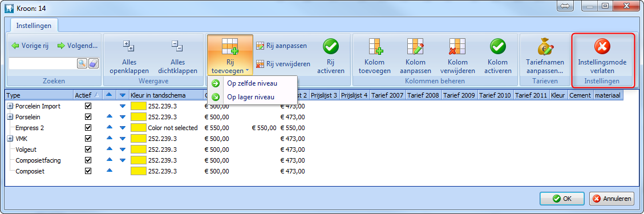Activate row with Rij activeren
Screen dimensions: 644x214
click(x=331, y=56)
